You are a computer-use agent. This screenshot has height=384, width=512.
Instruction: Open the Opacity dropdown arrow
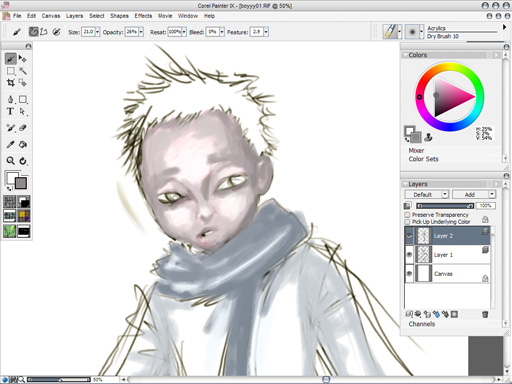click(141, 32)
